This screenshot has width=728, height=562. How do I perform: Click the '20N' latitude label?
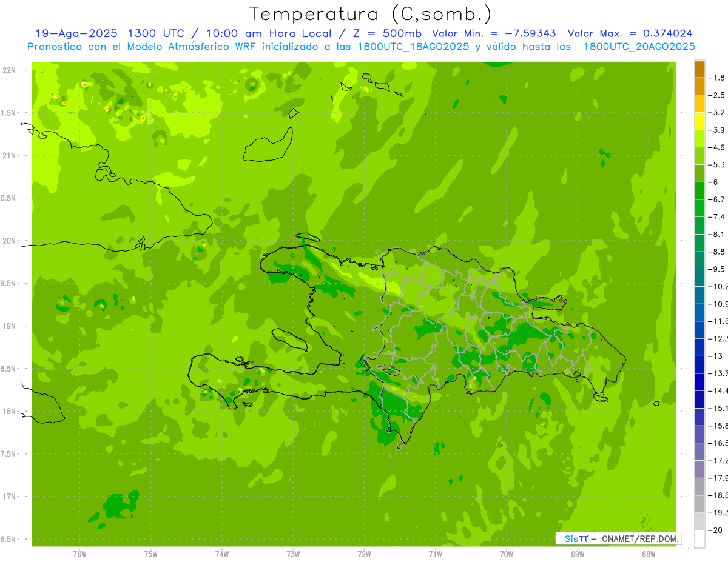(x=9, y=241)
